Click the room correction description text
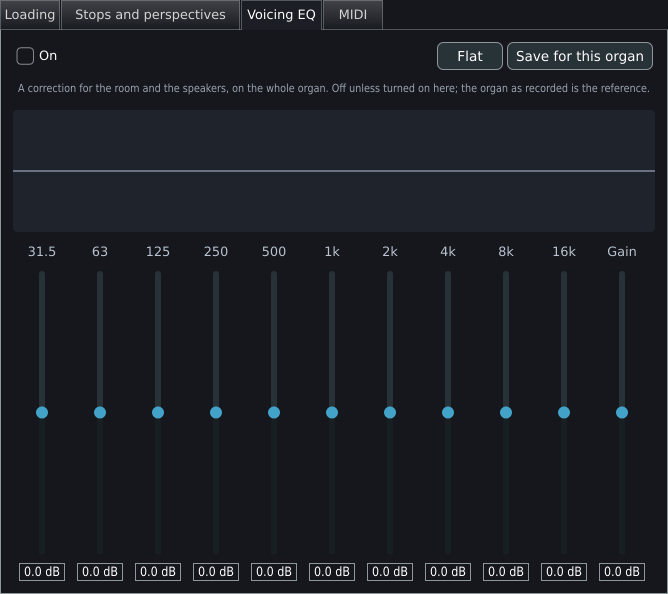Screen dimensions: 668x594 334,88
